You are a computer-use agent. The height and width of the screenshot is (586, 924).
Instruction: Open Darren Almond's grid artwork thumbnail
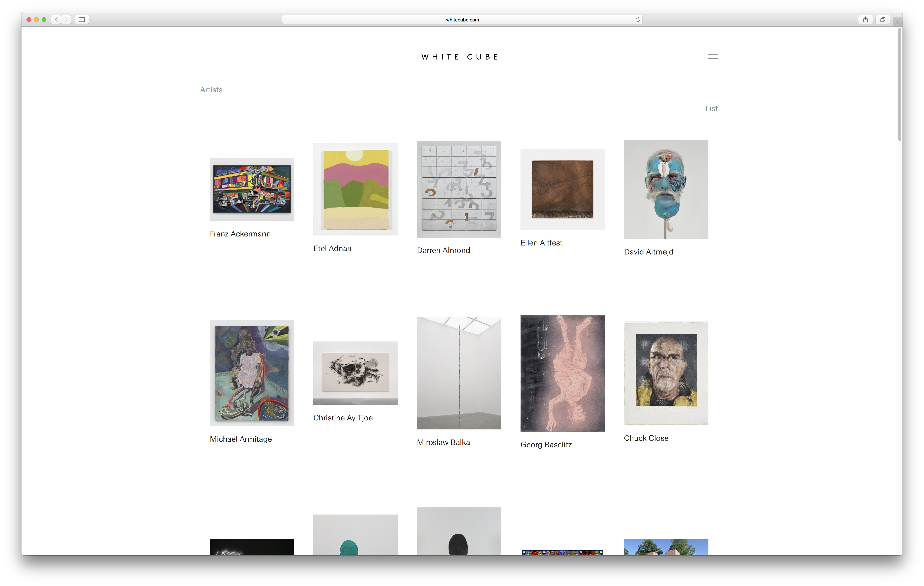(459, 190)
